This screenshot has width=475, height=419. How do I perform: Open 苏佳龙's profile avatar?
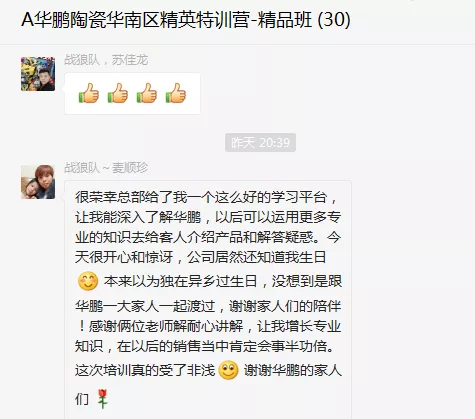(x=38, y=74)
